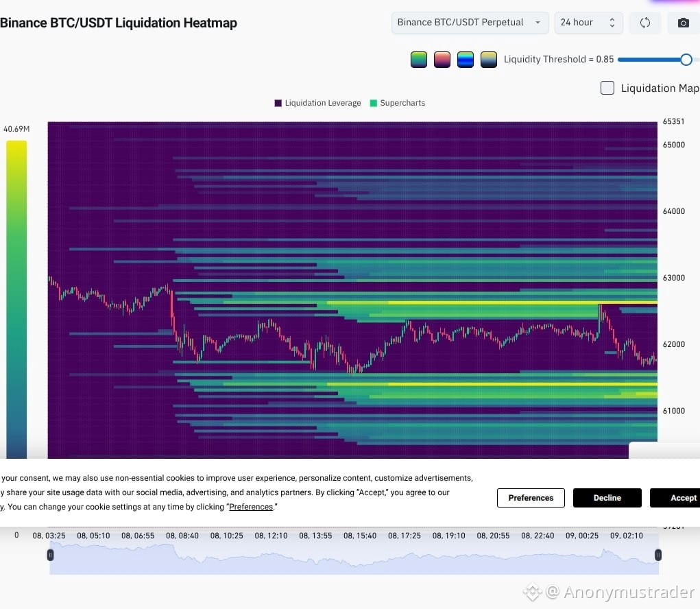Accept the cookie consent
The height and width of the screenshot is (609, 700).
[675, 498]
